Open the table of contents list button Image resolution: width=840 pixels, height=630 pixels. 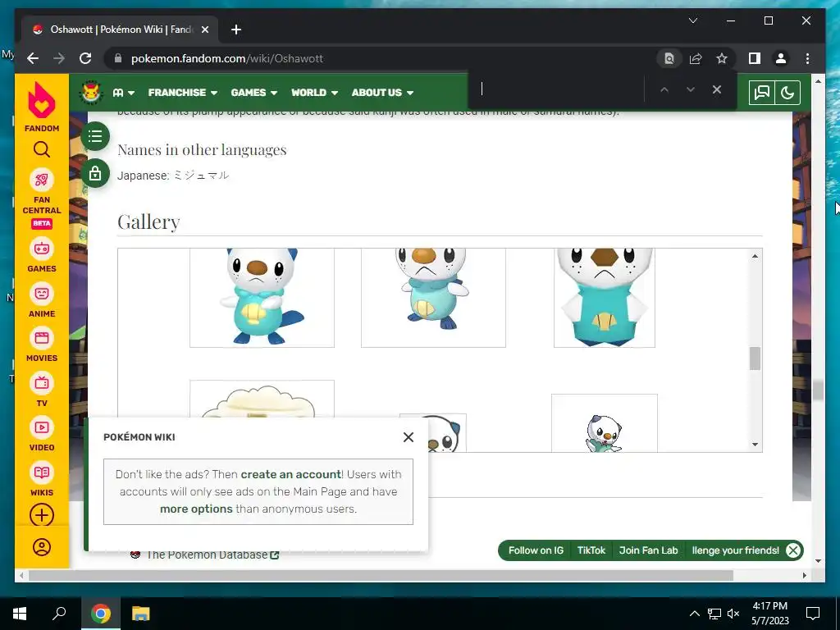pos(95,136)
